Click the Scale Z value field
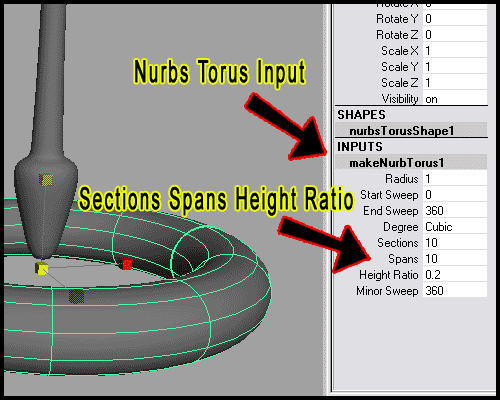The image size is (500, 400). click(x=455, y=83)
